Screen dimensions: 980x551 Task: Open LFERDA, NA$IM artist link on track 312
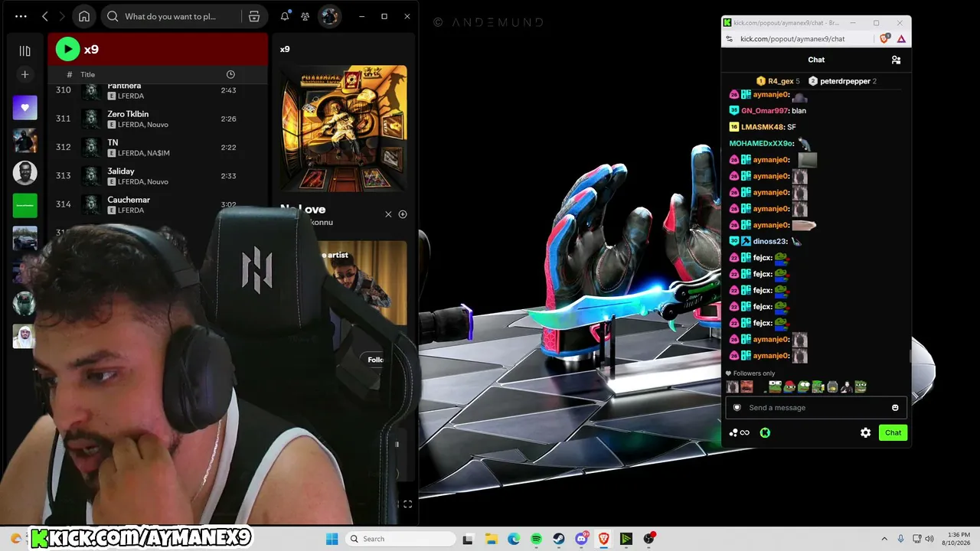[144, 153]
